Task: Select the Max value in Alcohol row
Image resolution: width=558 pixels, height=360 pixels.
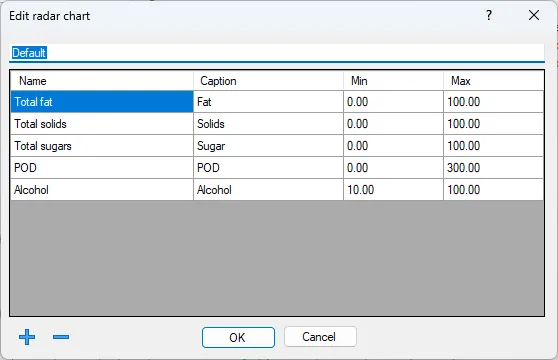Action: (494, 190)
